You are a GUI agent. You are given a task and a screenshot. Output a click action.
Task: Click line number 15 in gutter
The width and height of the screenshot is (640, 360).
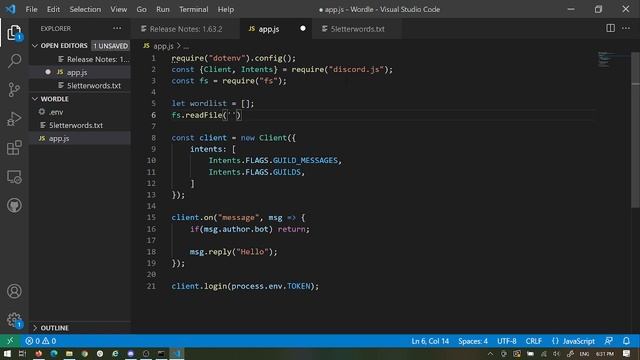pos(151,218)
